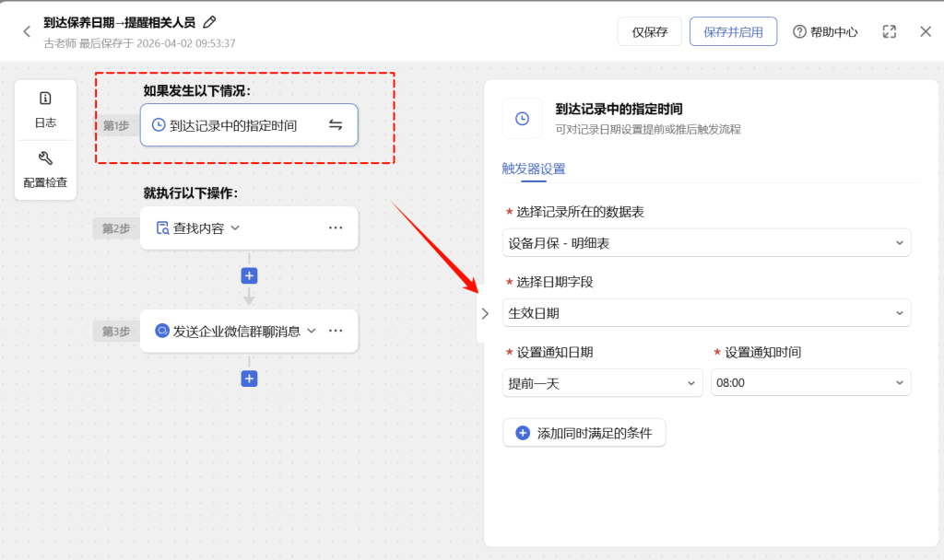Add a step after 发送企业微信群聊消息
The height and width of the screenshot is (560, 944).
click(x=249, y=379)
